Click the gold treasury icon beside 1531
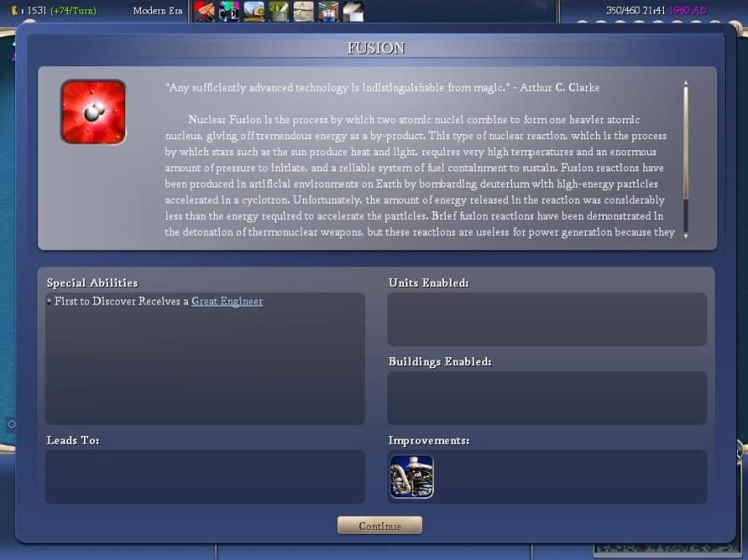This screenshot has height=560, width=748. (x=14, y=10)
